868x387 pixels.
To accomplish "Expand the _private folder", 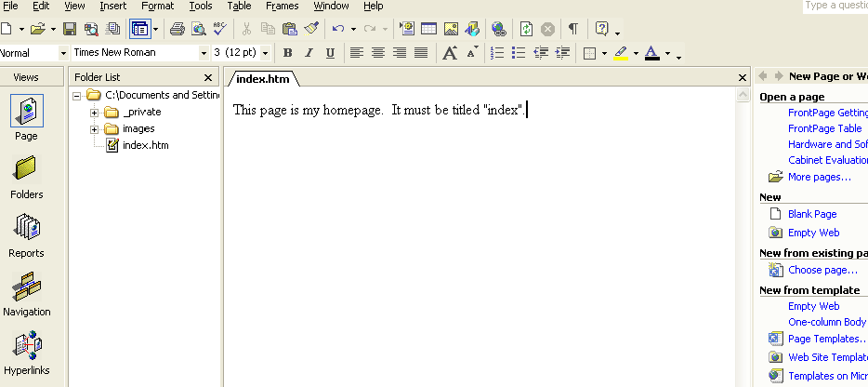I will (95, 112).
